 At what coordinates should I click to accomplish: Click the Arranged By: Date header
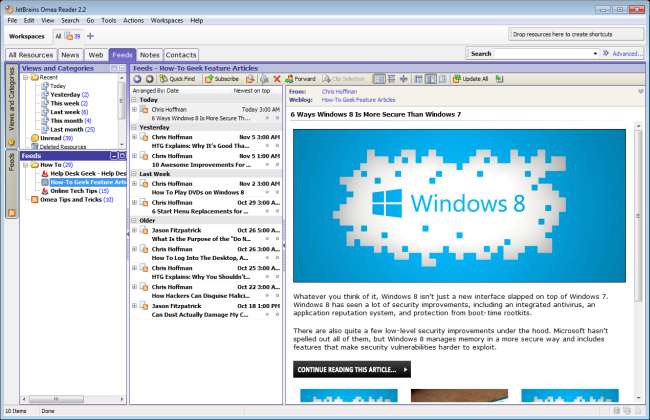(156, 91)
